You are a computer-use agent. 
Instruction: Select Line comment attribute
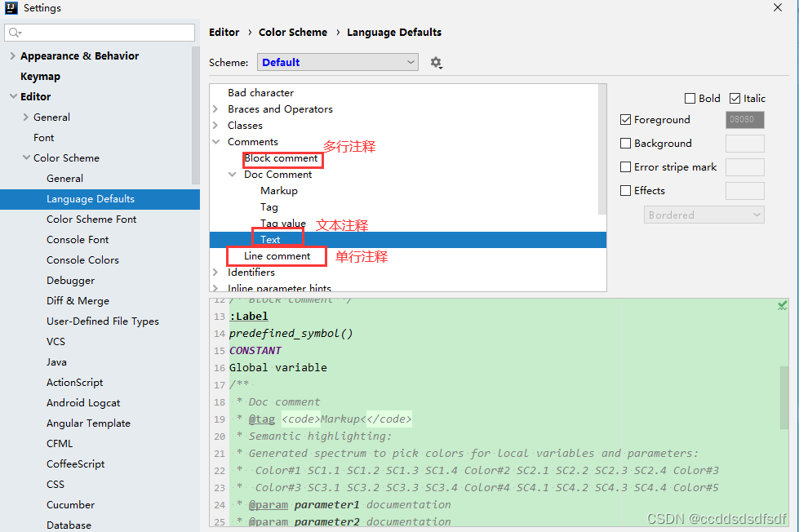pyautogui.click(x=277, y=256)
